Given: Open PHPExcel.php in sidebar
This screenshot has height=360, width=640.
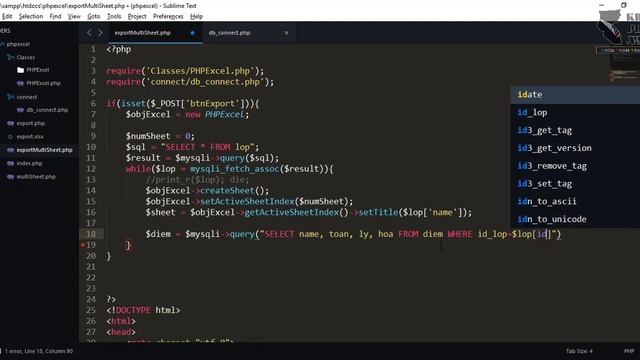Looking at the screenshot, I should click(43, 83).
